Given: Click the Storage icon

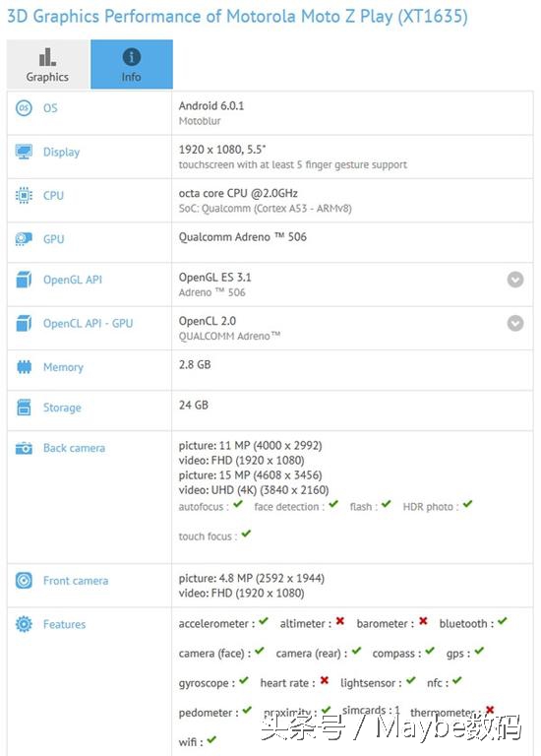Looking at the screenshot, I should point(24,408).
